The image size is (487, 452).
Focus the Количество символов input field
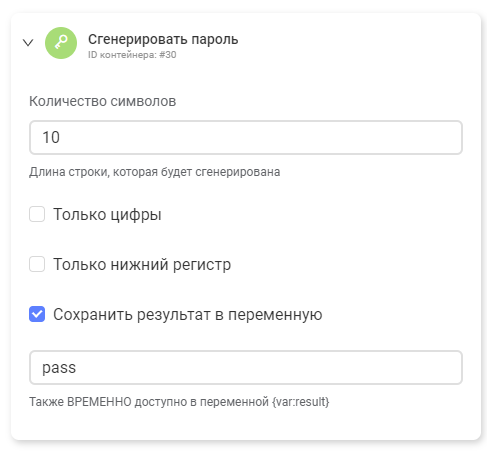[246, 137]
